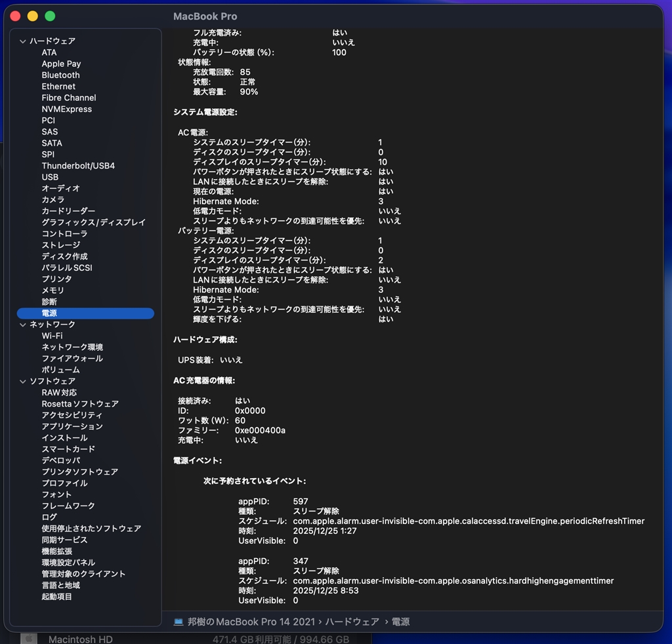Select グラフィックス/ディスプレイ entry
This screenshot has height=644, width=672.
(x=94, y=223)
